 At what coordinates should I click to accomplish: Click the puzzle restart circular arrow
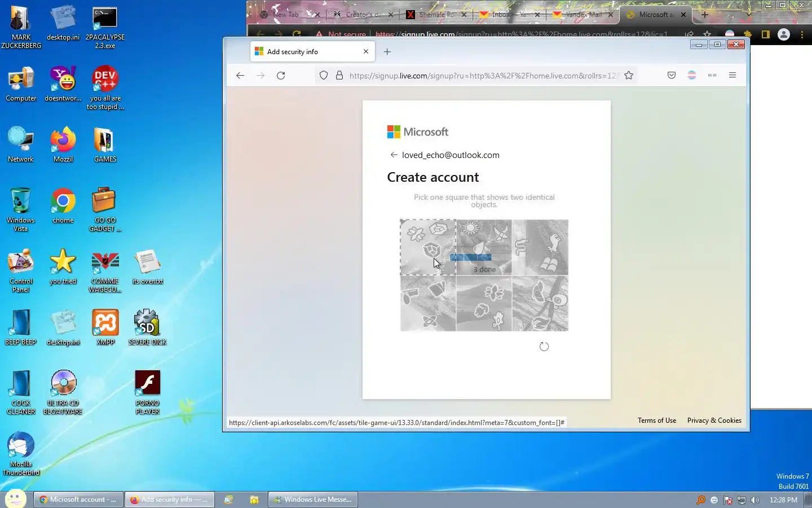pyautogui.click(x=544, y=347)
